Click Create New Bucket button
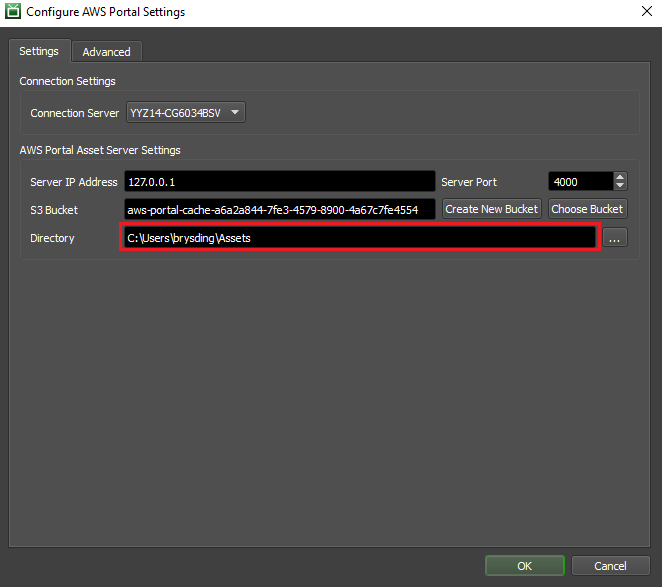 tap(491, 209)
